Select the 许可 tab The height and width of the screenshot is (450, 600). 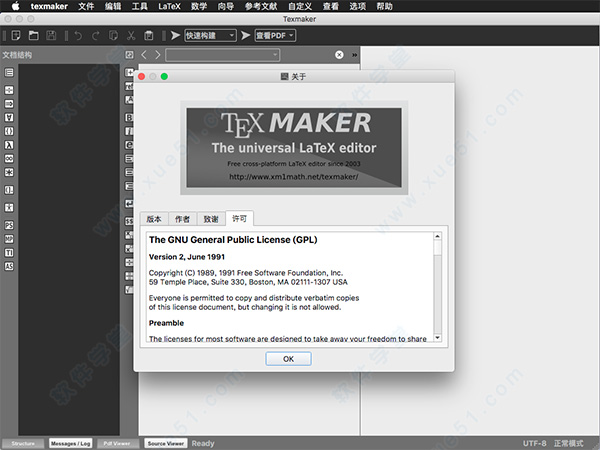pyautogui.click(x=240, y=218)
